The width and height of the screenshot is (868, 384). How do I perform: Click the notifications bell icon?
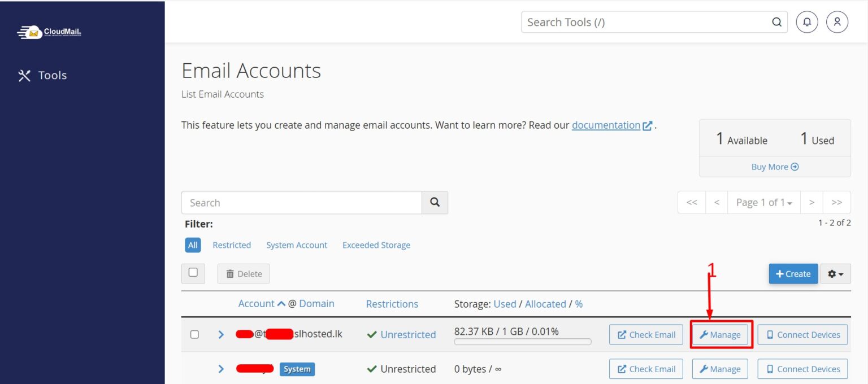(x=807, y=22)
